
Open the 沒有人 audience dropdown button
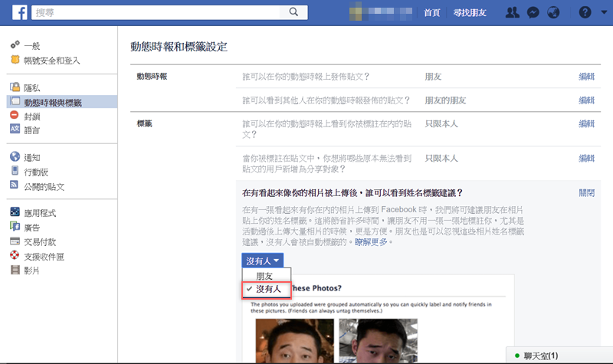(262, 261)
